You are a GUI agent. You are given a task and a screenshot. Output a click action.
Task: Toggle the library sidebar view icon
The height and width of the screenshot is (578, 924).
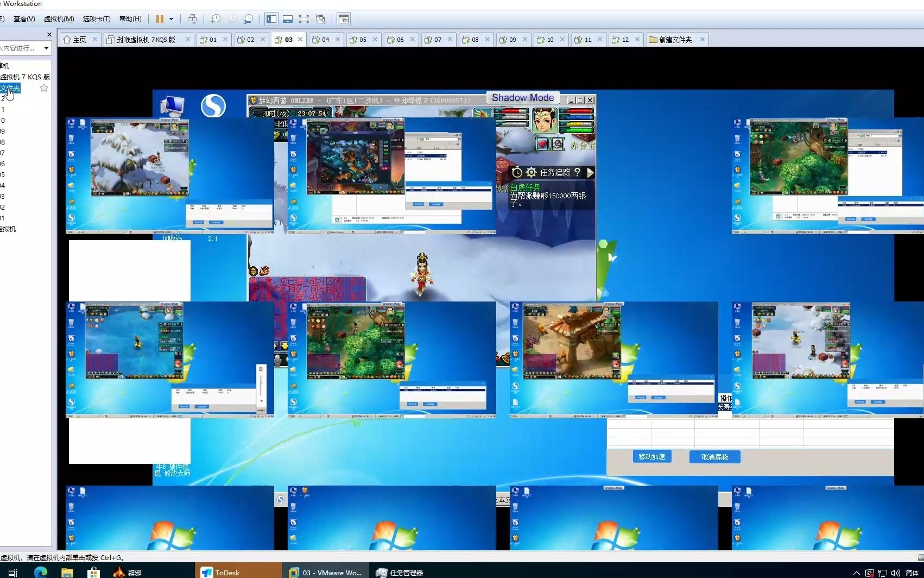click(271, 19)
